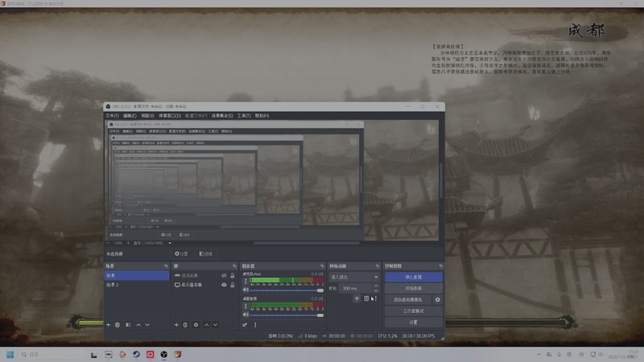
Task: Select the 场景 2 scene row
Action: [136, 285]
